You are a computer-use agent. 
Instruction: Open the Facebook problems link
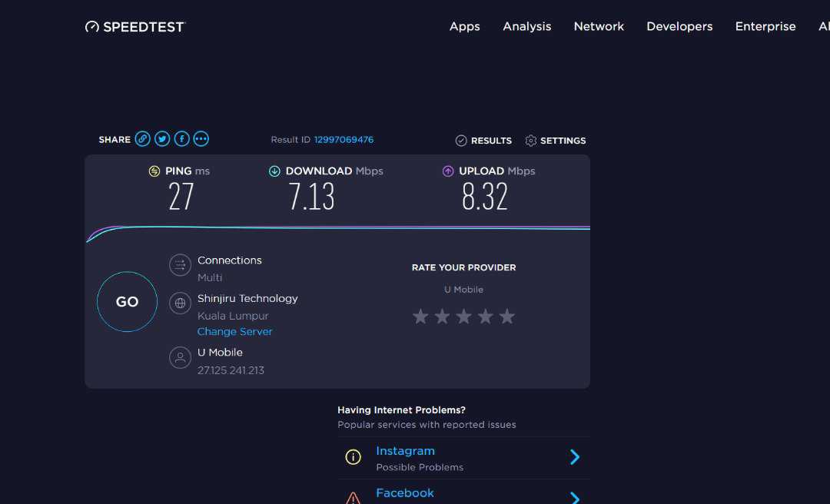click(x=405, y=493)
